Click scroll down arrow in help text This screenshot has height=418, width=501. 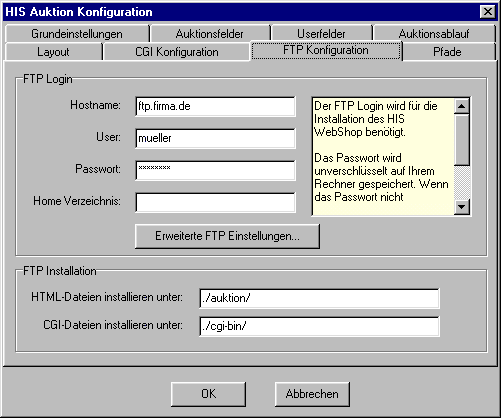(x=462, y=207)
